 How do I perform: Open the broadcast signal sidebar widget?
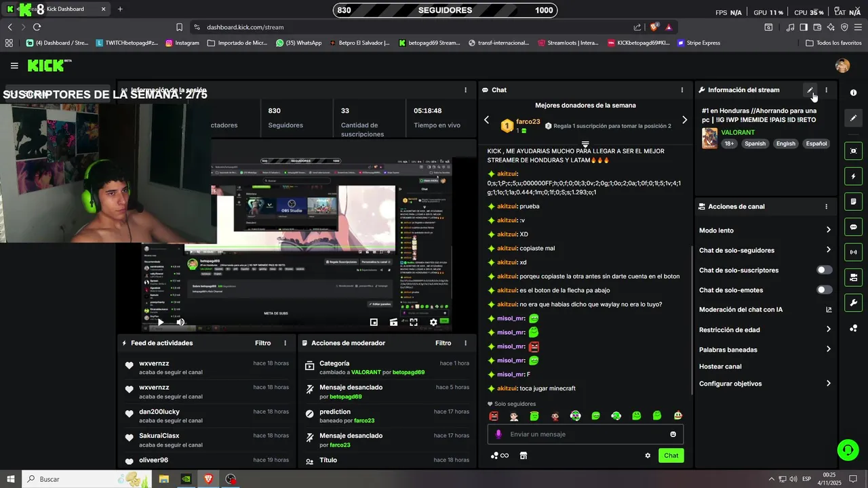(x=853, y=252)
